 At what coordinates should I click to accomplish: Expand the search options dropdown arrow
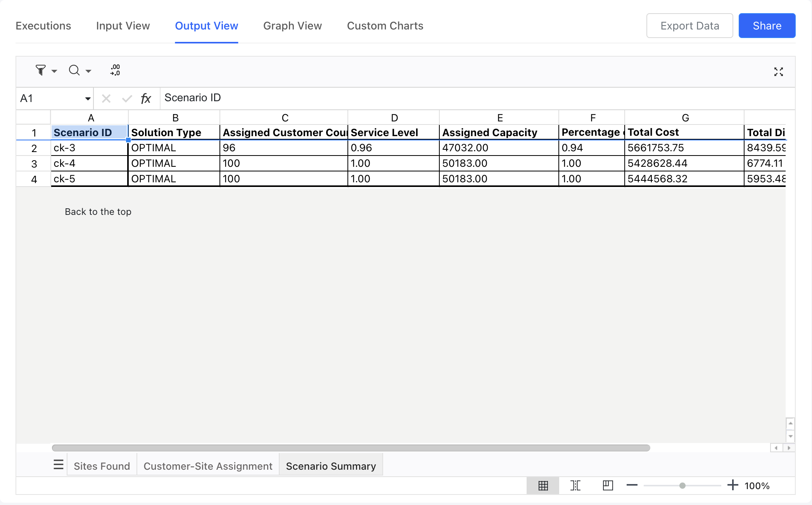88,71
